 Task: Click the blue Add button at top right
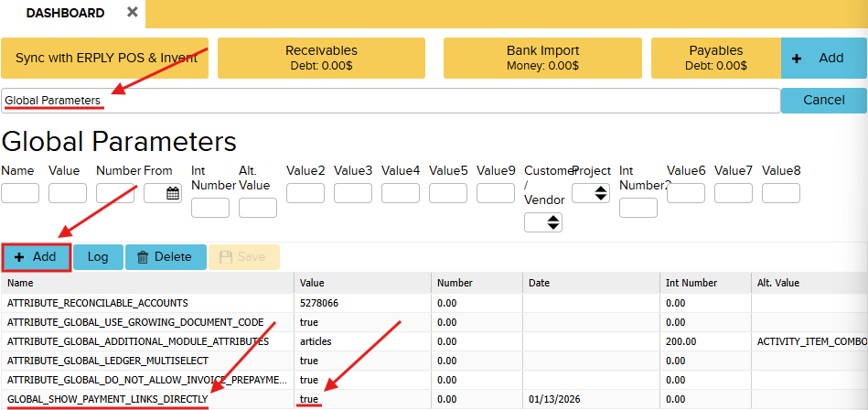pyautogui.click(x=823, y=58)
